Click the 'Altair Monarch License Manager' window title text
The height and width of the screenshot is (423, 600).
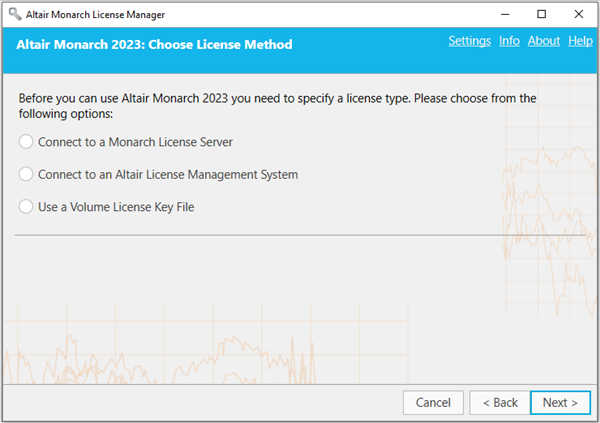[x=95, y=15]
